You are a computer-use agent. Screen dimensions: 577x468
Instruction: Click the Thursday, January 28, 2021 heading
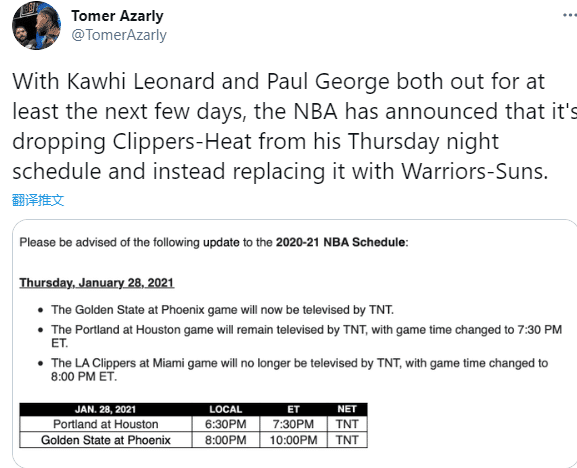(x=97, y=283)
